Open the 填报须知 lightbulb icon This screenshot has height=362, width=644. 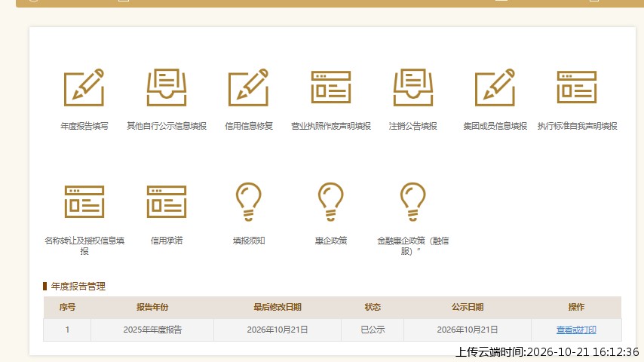pos(249,202)
